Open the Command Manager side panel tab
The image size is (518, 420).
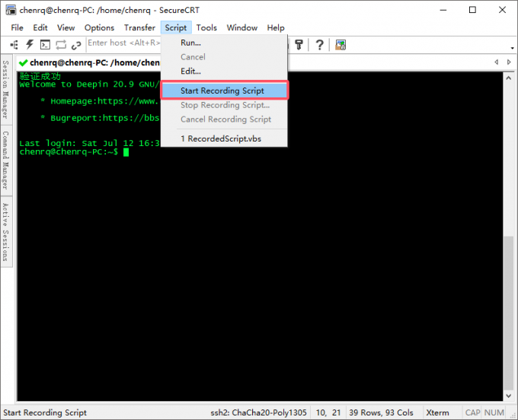pyautogui.click(x=5, y=161)
